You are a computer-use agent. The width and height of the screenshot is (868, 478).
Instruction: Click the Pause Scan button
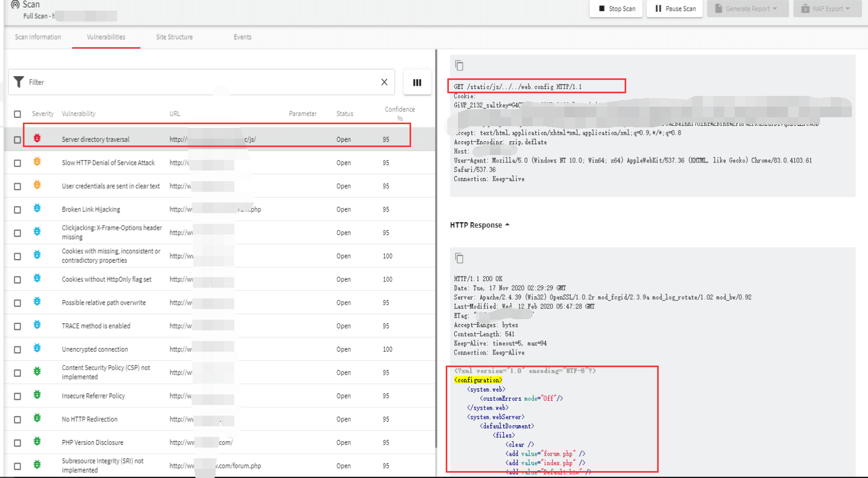point(675,9)
